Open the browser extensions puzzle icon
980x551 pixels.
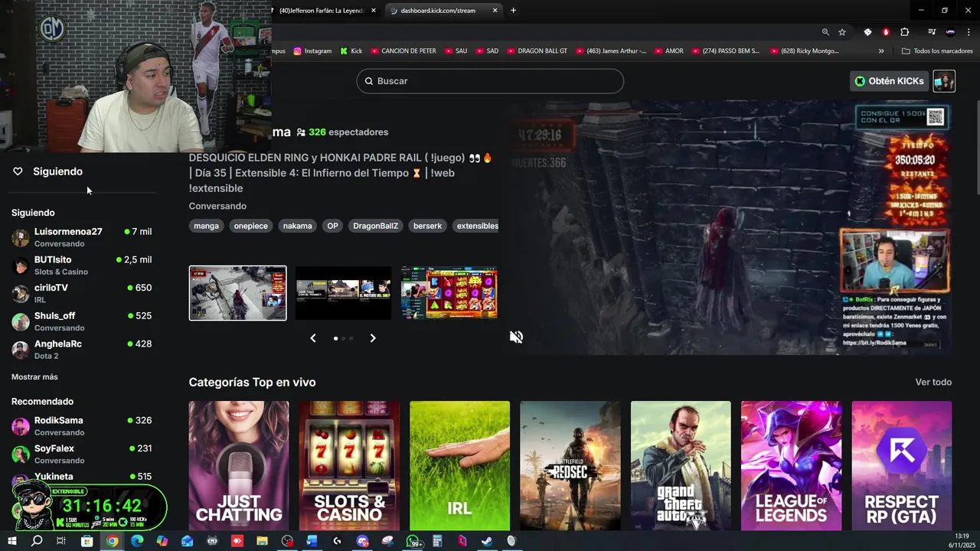point(905,32)
